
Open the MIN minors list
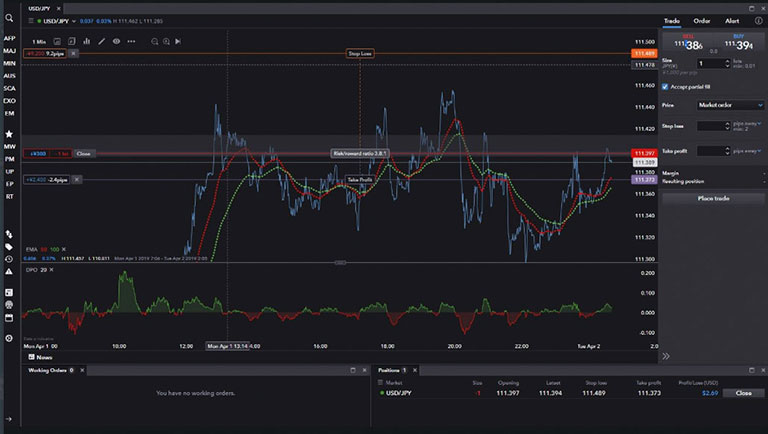tap(9, 63)
